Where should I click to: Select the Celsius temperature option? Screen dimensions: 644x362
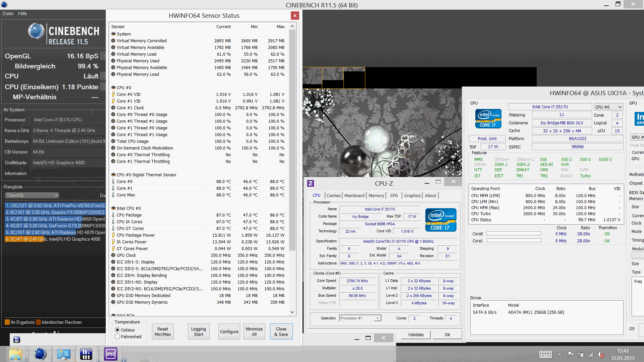coord(117,330)
